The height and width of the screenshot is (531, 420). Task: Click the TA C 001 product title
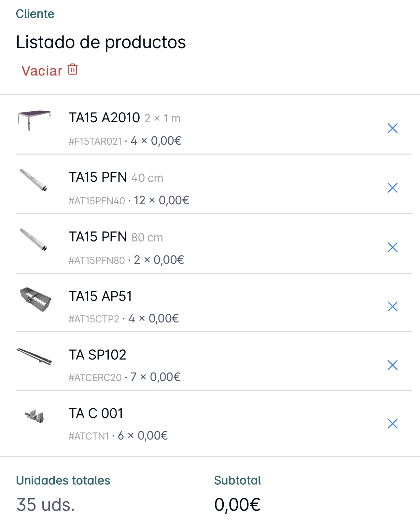96,414
